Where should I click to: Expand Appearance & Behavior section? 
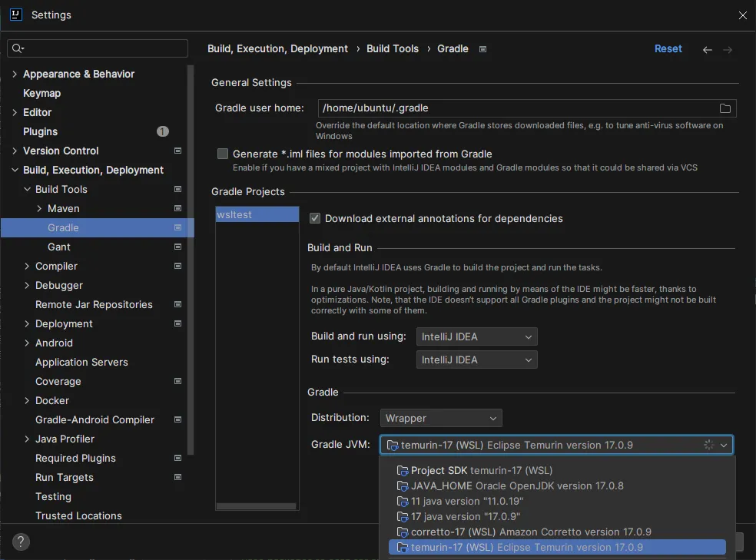tap(15, 75)
